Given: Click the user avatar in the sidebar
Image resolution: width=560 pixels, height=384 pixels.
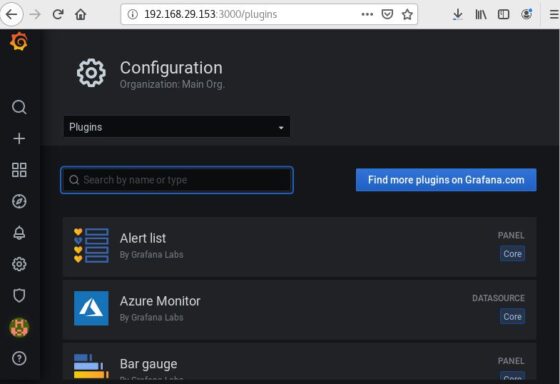Looking at the screenshot, I should pyautogui.click(x=19, y=327).
